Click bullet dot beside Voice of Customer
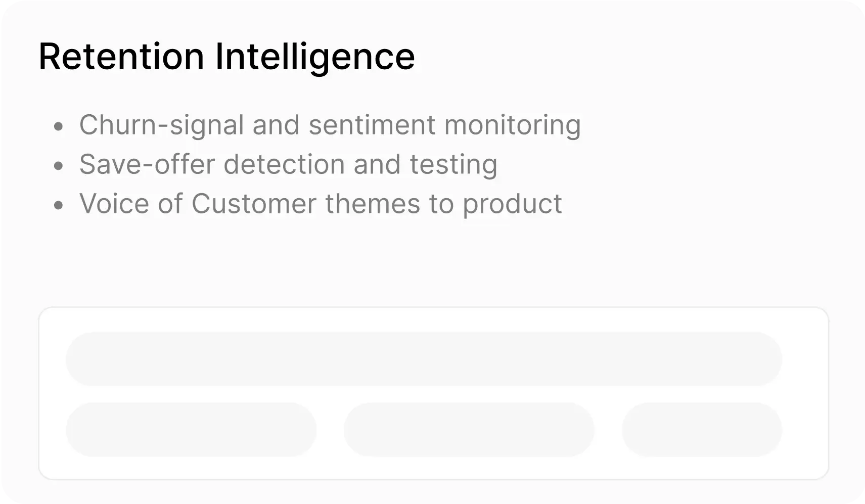The image size is (865, 504). (59, 205)
